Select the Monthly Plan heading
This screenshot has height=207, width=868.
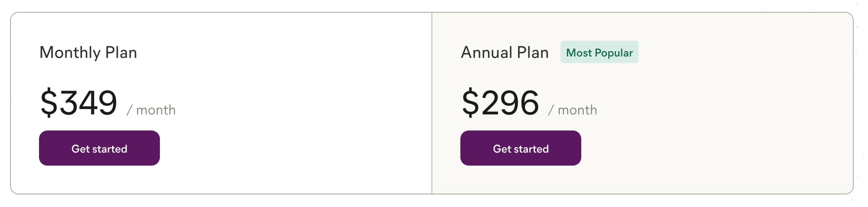pos(88,53)
